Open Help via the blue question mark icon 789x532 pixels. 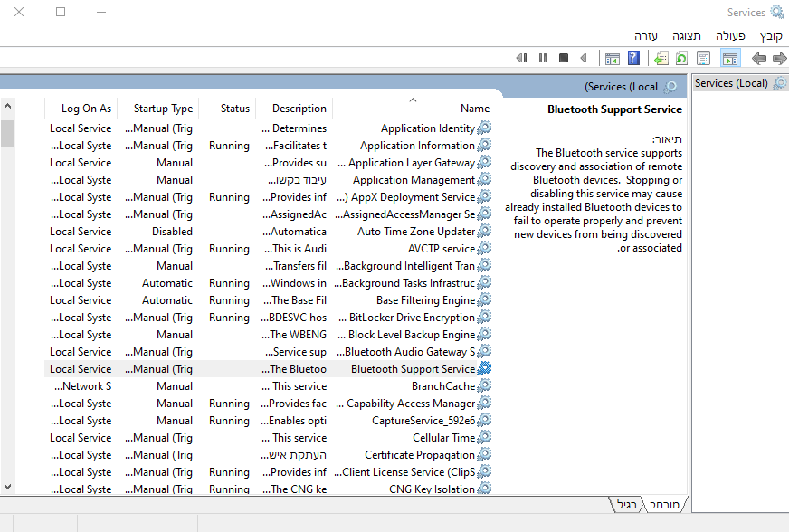[x=633, y=59]
